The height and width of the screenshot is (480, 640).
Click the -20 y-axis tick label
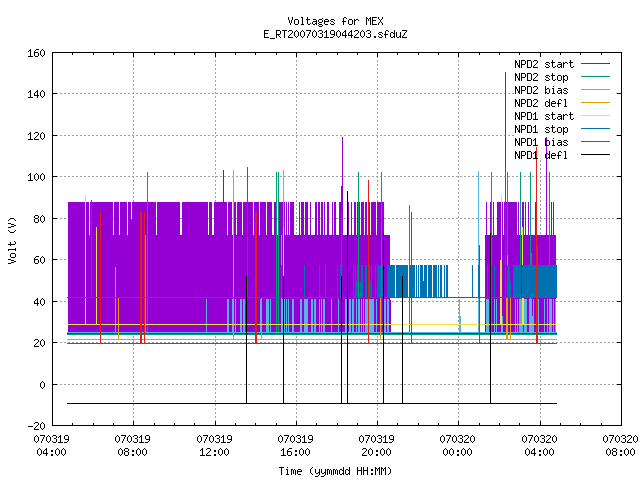(x=36, y=426)
